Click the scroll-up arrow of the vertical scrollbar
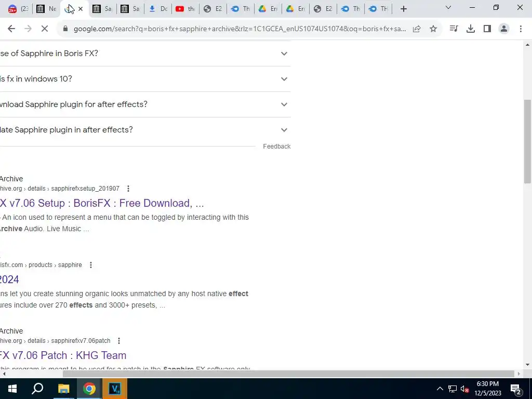 tap(528, 45)
